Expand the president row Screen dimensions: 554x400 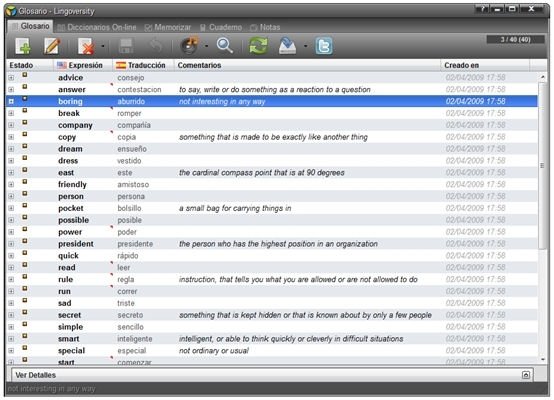pos(11,244)
